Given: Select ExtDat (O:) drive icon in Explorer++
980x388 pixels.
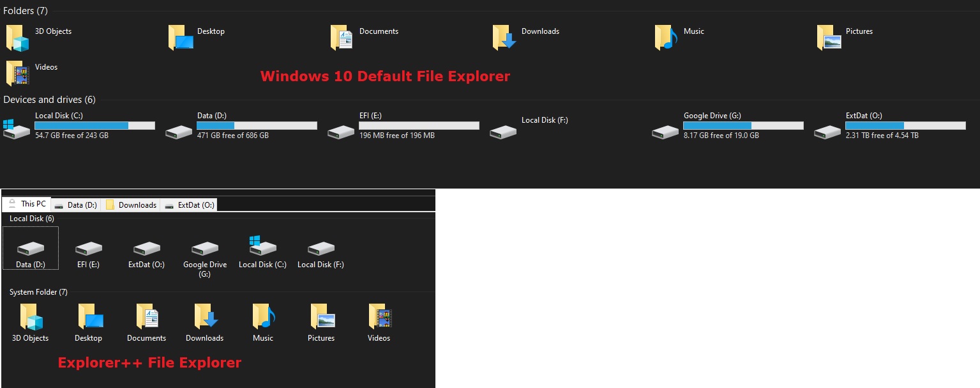Looking at the screenshot, I should point(147,249).
